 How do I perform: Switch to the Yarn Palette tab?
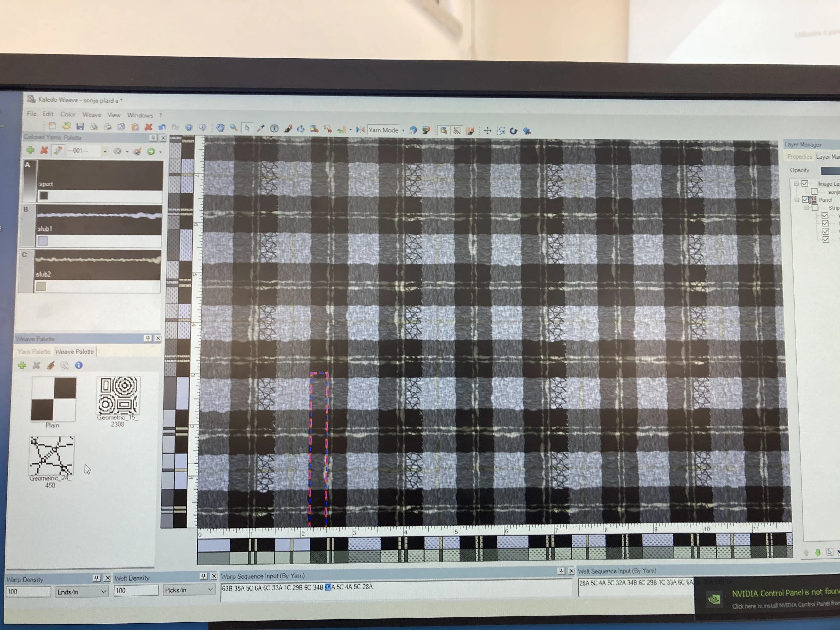(34, 352)
